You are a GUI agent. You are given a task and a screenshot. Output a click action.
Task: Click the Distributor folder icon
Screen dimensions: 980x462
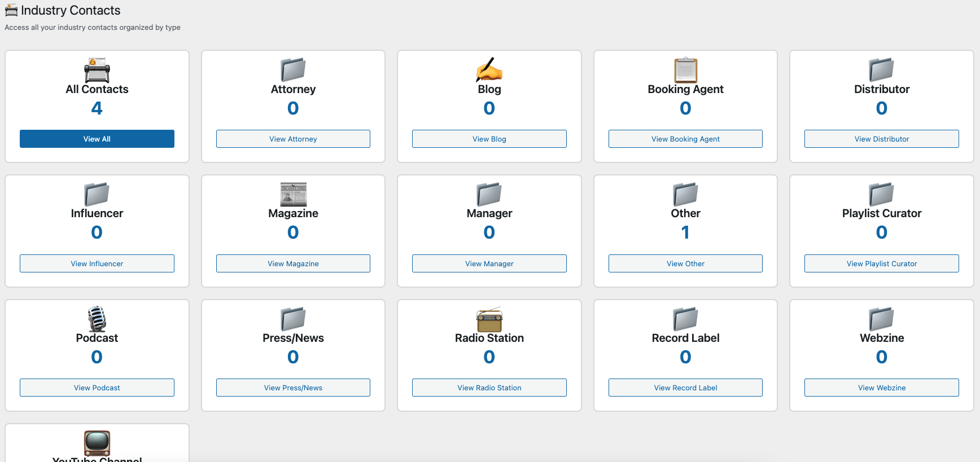(x=881, y=70)
